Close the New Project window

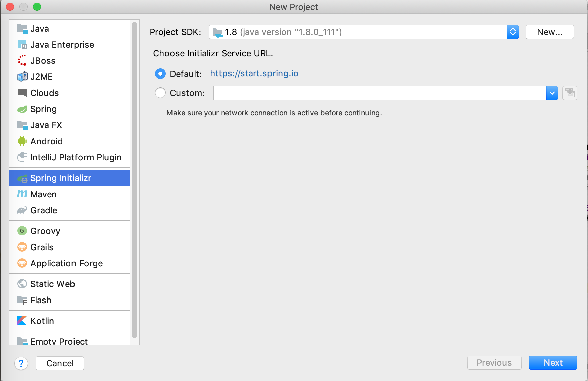pos(10,7)
